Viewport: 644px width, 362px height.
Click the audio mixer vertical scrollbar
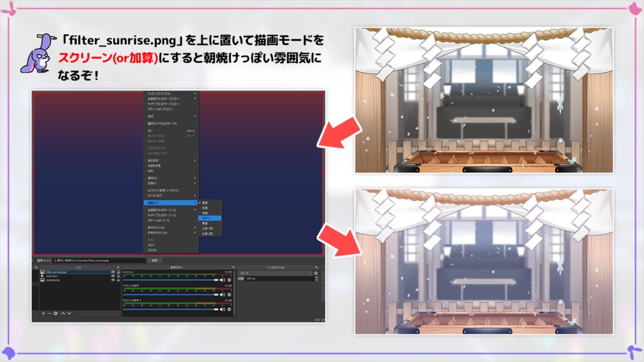234,293
